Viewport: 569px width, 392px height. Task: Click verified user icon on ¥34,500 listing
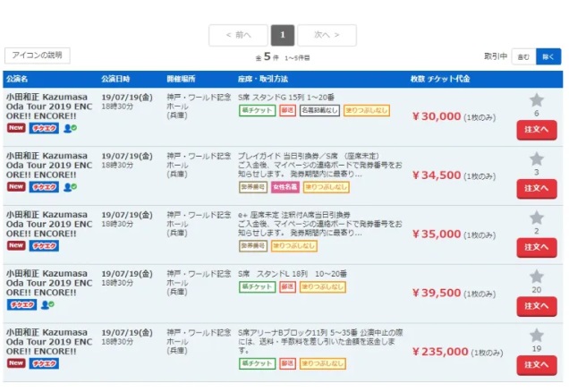point(70,187)
